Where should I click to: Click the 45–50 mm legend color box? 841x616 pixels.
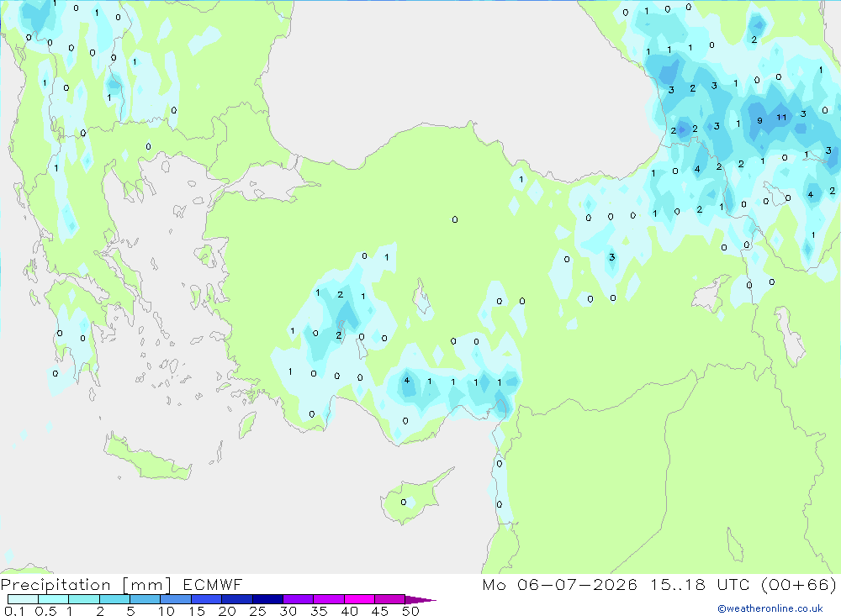point(390,599)
